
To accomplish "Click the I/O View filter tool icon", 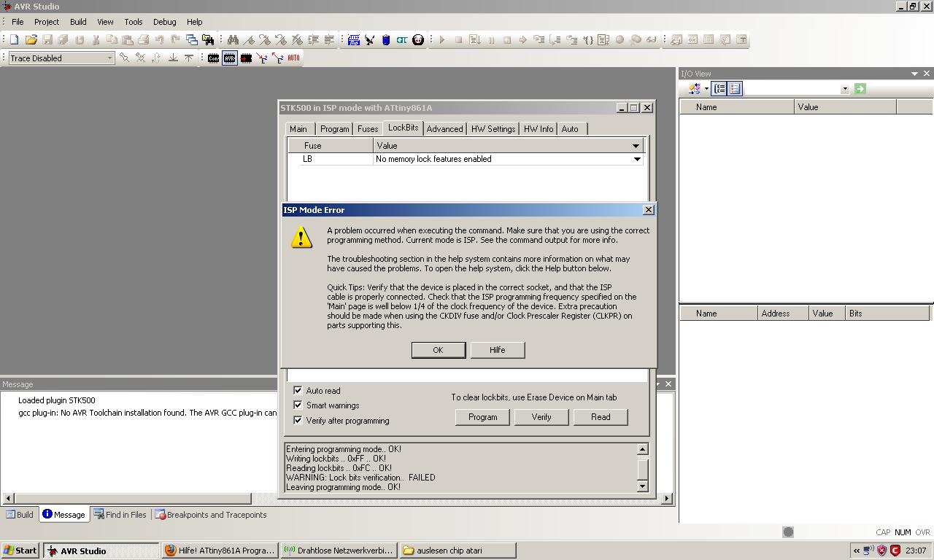I will coord(694,89).
